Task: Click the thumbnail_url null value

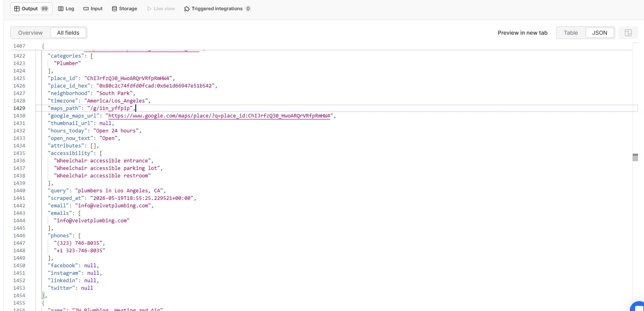Action: click(105, 123)
